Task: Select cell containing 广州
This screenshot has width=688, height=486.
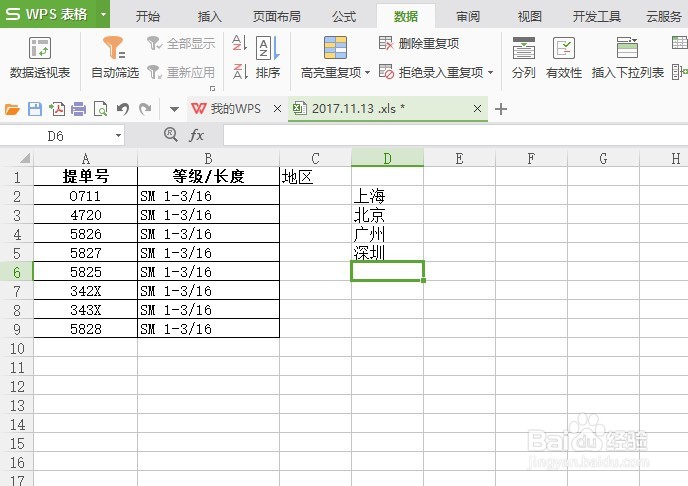Action: (387, 234)
